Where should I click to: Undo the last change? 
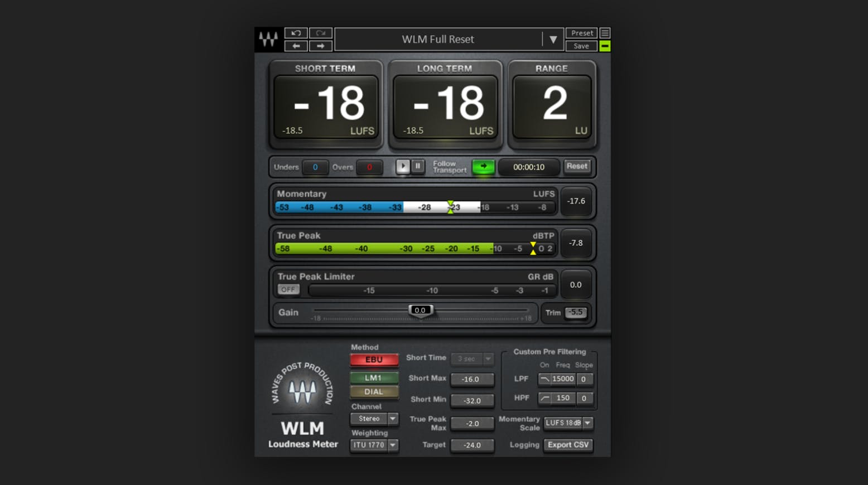296,33
